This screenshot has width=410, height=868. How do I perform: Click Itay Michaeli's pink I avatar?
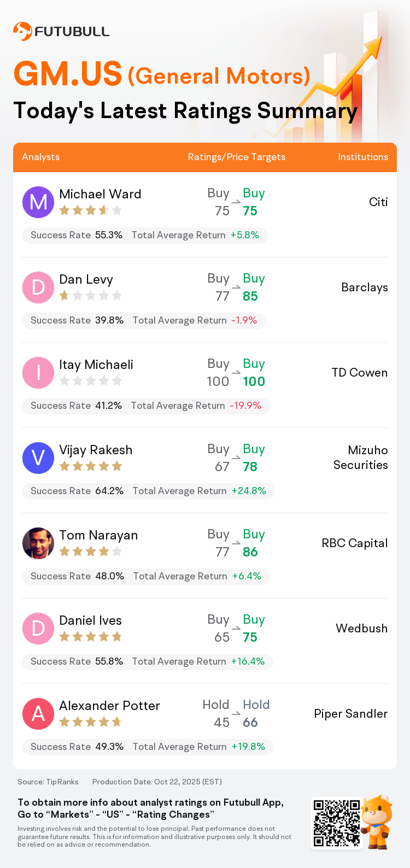click(x=38, y=372)
